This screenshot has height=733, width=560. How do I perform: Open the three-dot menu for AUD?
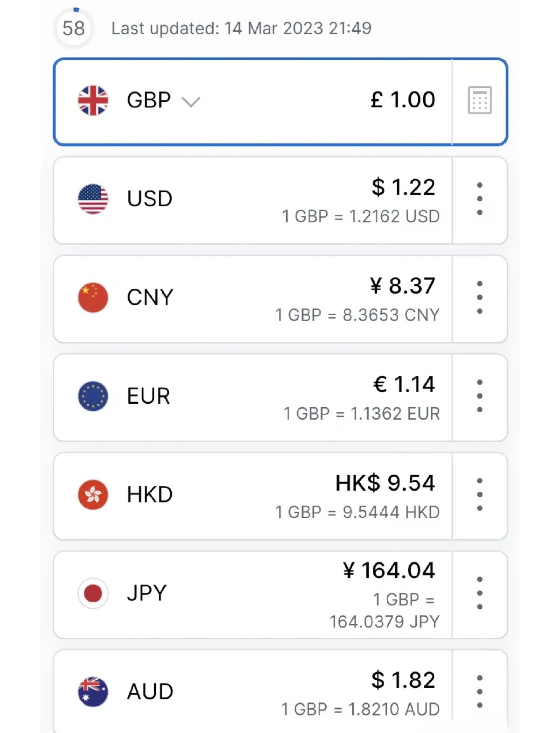(x=479, y=691)
